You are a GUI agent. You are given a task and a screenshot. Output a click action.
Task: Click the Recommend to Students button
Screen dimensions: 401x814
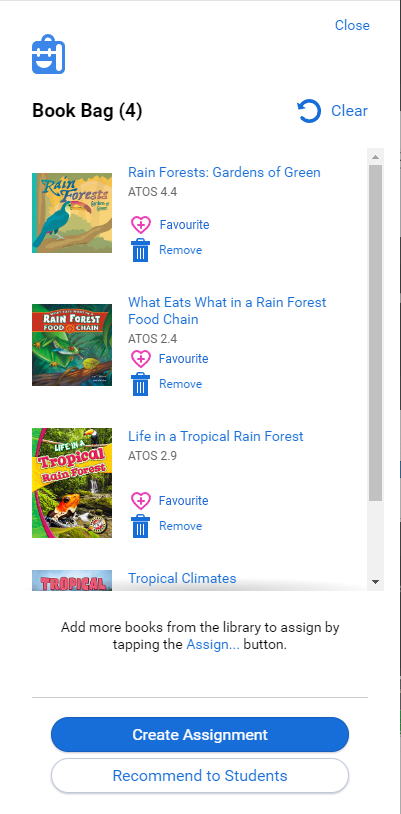click(200, 776)
